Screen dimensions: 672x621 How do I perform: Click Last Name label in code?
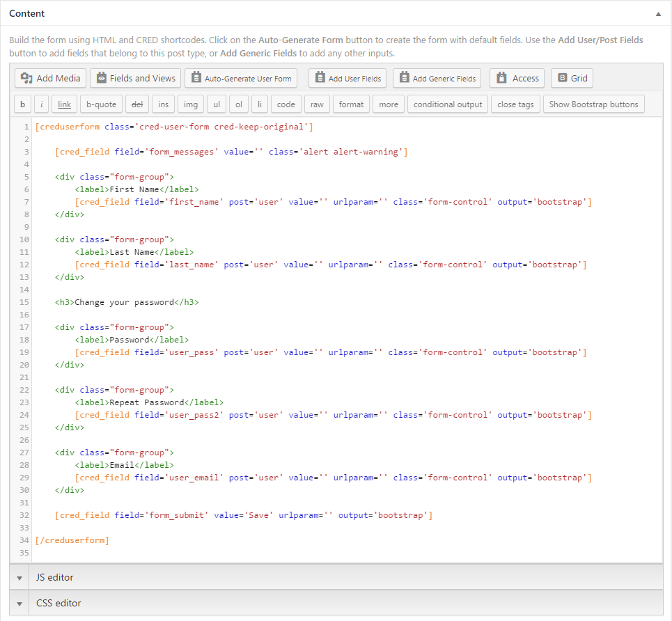pos(132,252)
